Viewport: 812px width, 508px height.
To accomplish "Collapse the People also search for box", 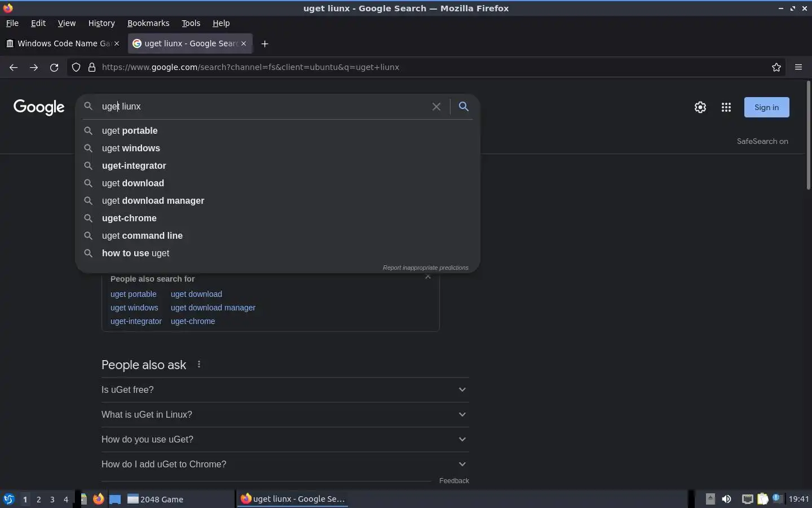I will click(428, 277).
